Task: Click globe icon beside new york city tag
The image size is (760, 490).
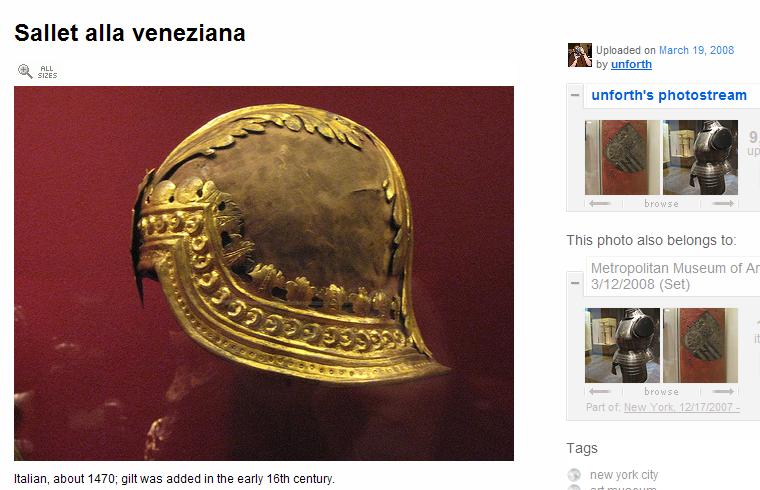Action: (x=574, y=474)
